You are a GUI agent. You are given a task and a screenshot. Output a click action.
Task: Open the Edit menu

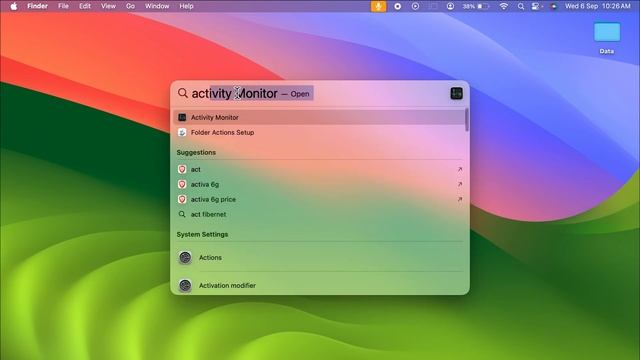tap(85, 6)
